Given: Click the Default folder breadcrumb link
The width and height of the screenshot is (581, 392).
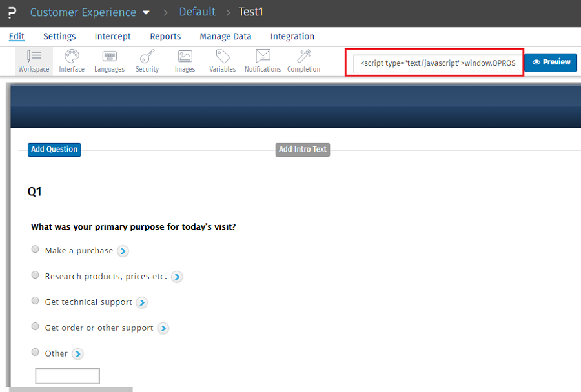Looking at the screenshot, I should tap(197, 12).
